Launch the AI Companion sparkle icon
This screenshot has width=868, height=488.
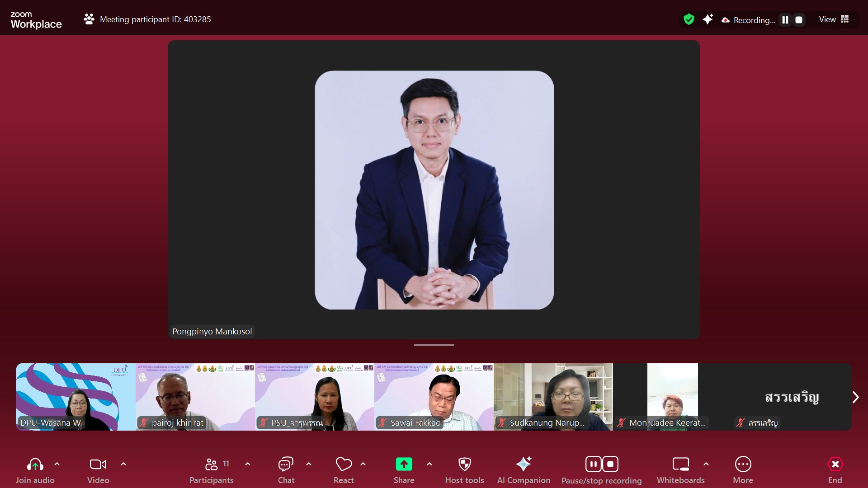pyautogui.click(x=524, y=465)
